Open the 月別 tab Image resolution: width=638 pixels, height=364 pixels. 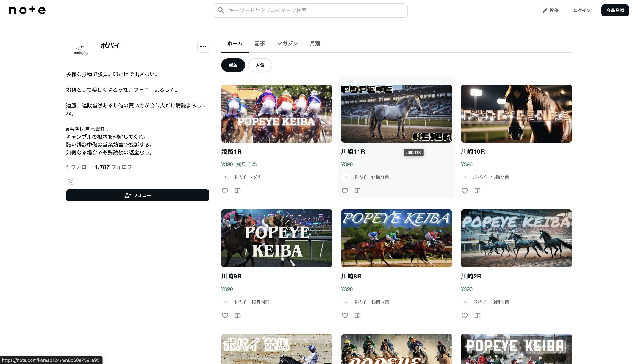tap(315, 44)
